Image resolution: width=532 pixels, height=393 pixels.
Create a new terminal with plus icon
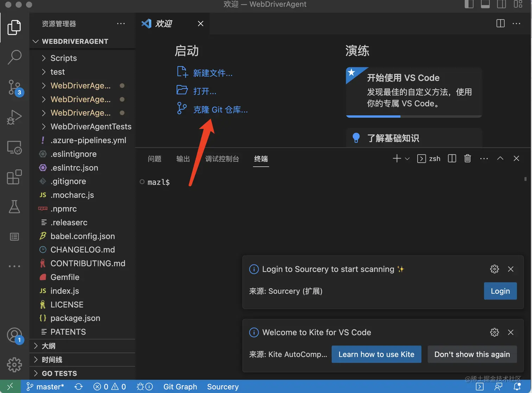[397, 159]
